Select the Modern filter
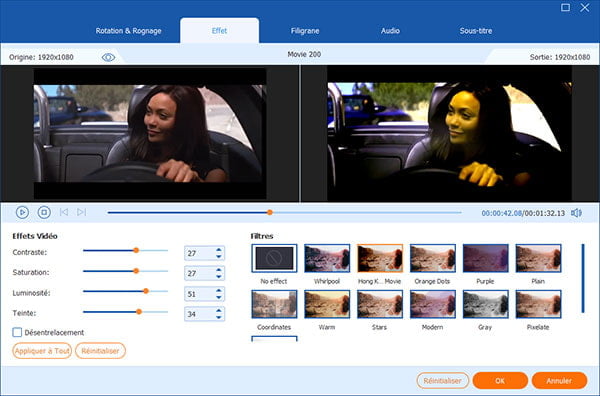The width and height of the screenshot is (600, 396). click(432, 304)
